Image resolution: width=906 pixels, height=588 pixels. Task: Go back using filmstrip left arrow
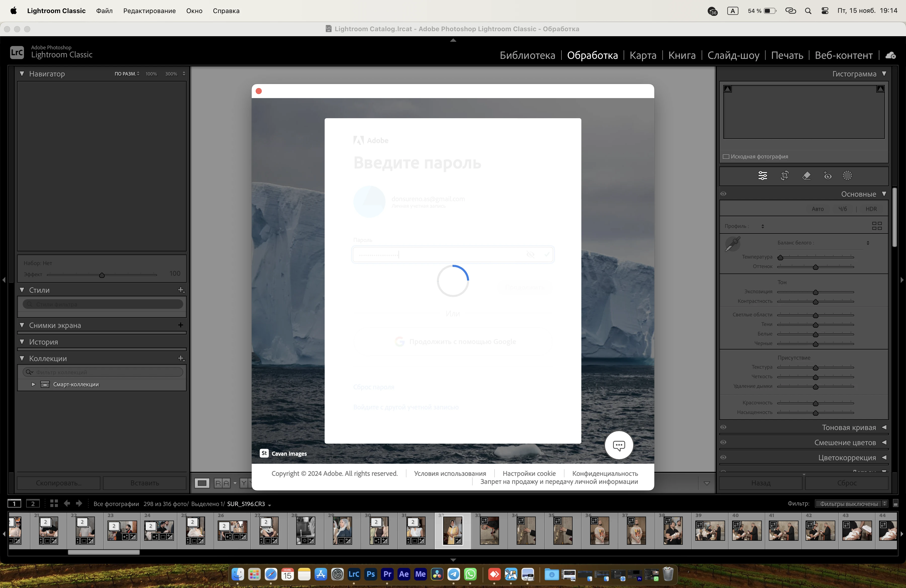67,503
